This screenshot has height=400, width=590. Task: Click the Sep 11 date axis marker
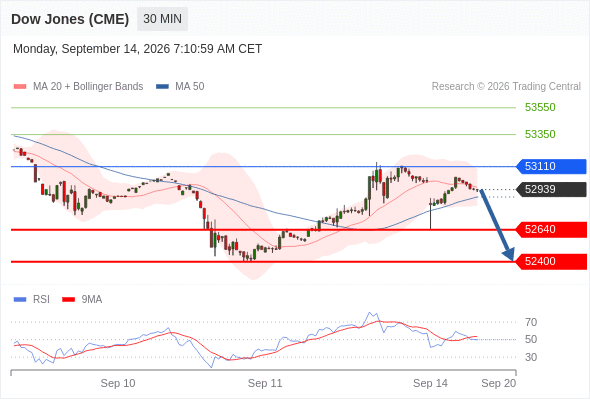click(265, 383)
